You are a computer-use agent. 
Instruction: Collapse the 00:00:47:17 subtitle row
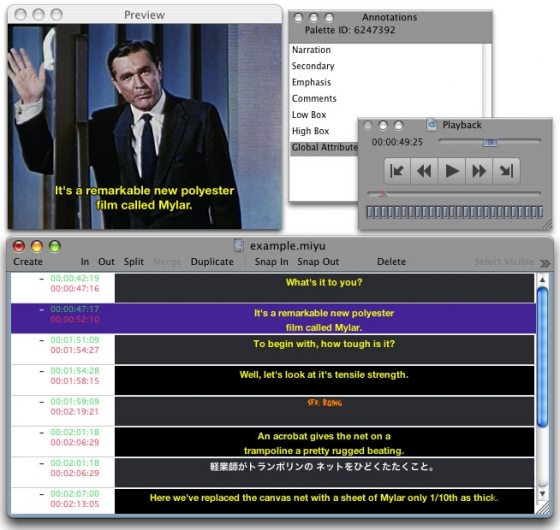42,310
